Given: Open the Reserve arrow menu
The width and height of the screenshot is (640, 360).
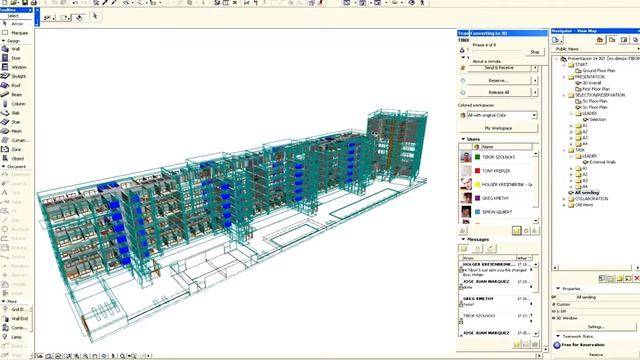Looking at the screenshot, I should tap(535, 80).
